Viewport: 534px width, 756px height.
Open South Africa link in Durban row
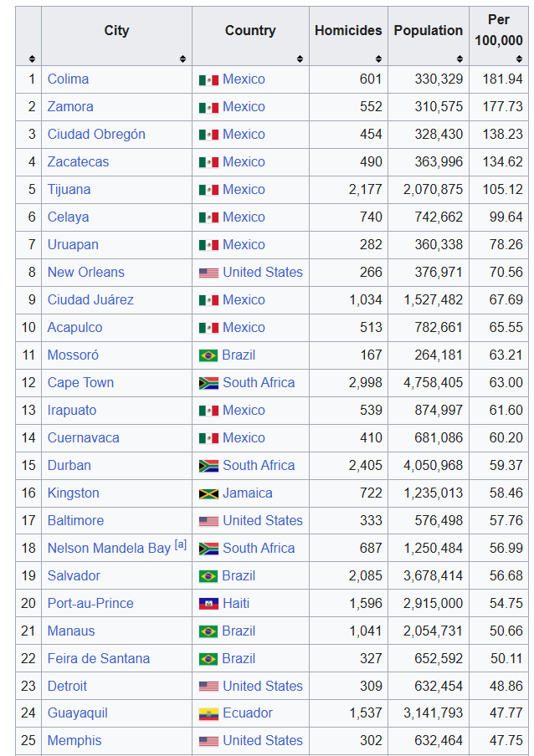[259, 465]
